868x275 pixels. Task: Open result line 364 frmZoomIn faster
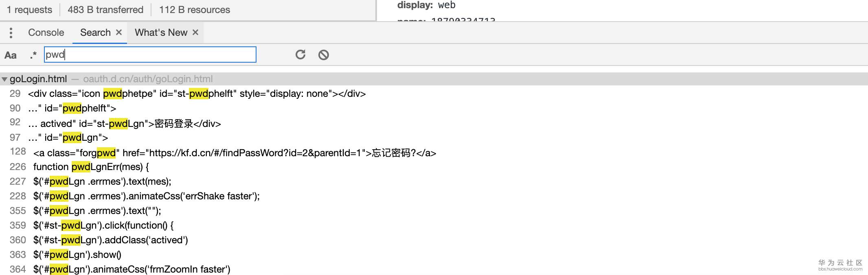click(x=132, y=269)
